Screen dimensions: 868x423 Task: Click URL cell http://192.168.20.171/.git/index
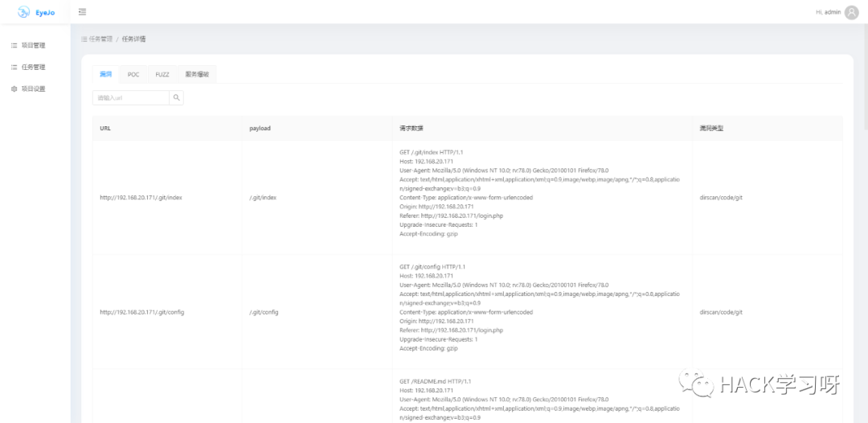click(x=141, y=198)
